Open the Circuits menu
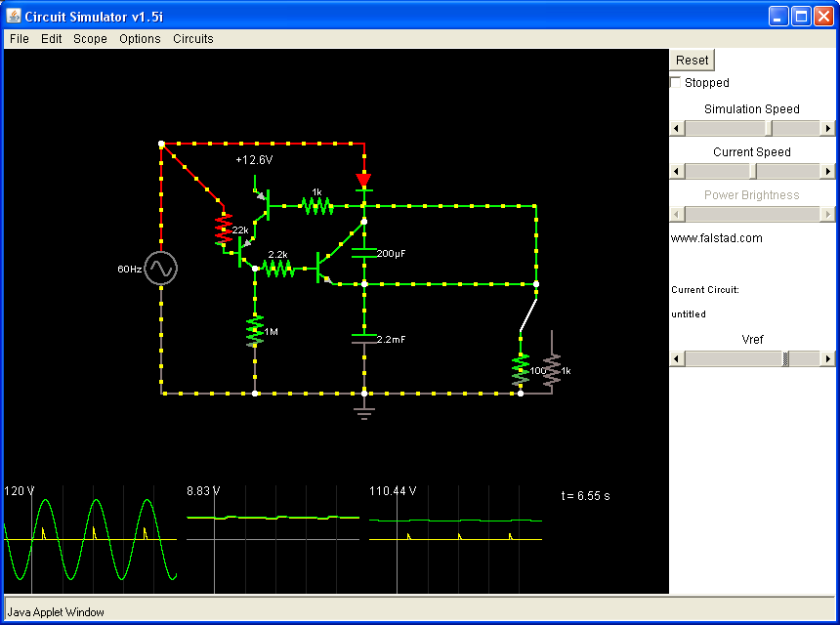This screenshot has width=840, height=625. [x=192, y=38]
